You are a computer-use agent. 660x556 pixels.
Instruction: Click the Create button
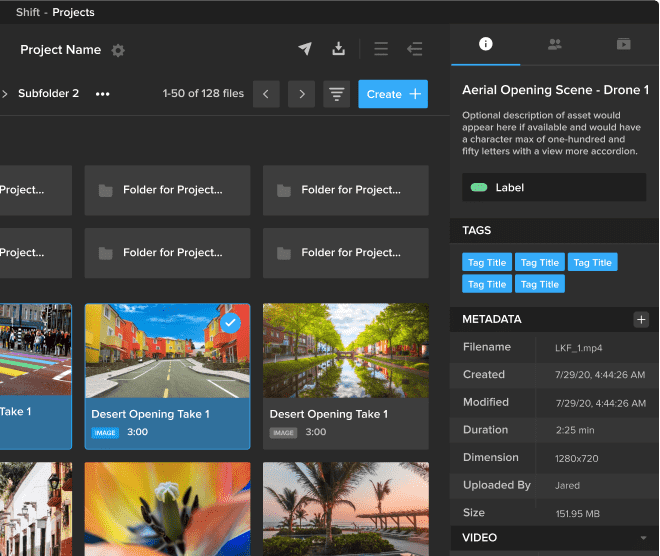(393, 94)
